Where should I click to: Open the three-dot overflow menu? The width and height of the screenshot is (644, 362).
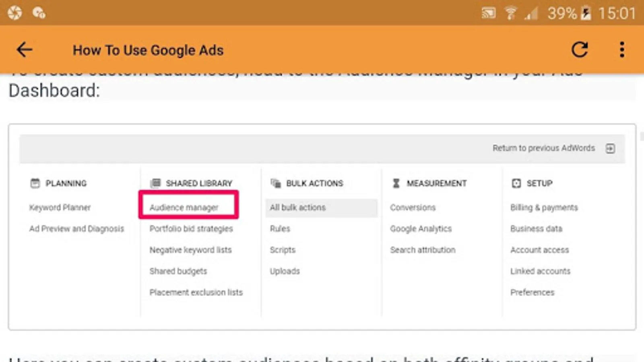pyautogui.click(x=622, y=49)
